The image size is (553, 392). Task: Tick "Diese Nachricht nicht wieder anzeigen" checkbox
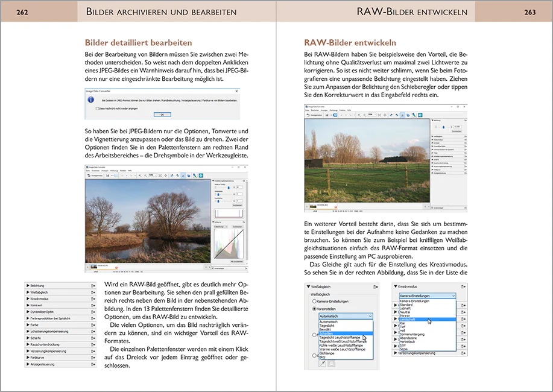[x=97, y=109]
